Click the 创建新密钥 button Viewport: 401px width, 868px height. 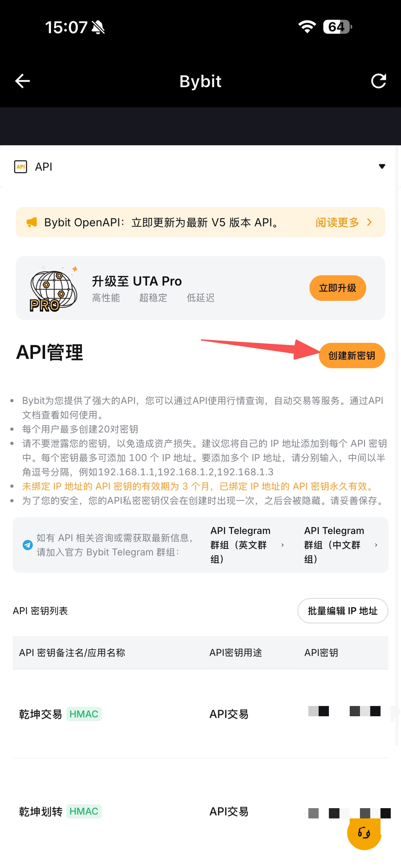pos(352,355)
